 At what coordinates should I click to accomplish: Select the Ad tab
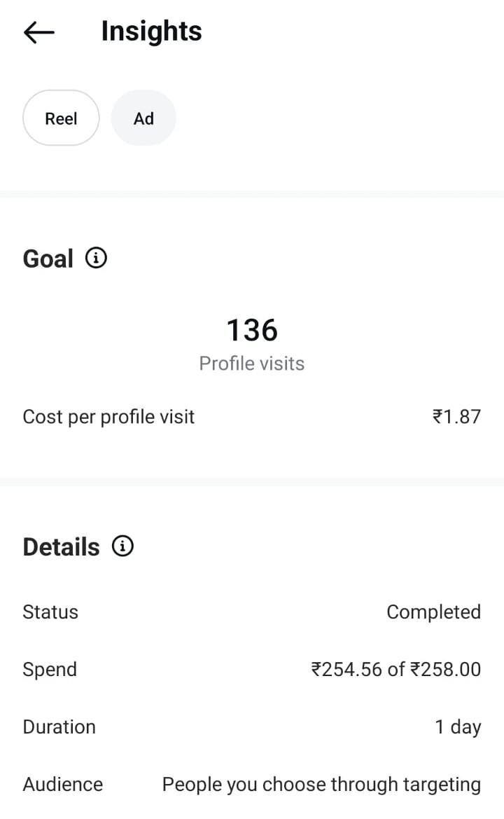coord(143,118)
